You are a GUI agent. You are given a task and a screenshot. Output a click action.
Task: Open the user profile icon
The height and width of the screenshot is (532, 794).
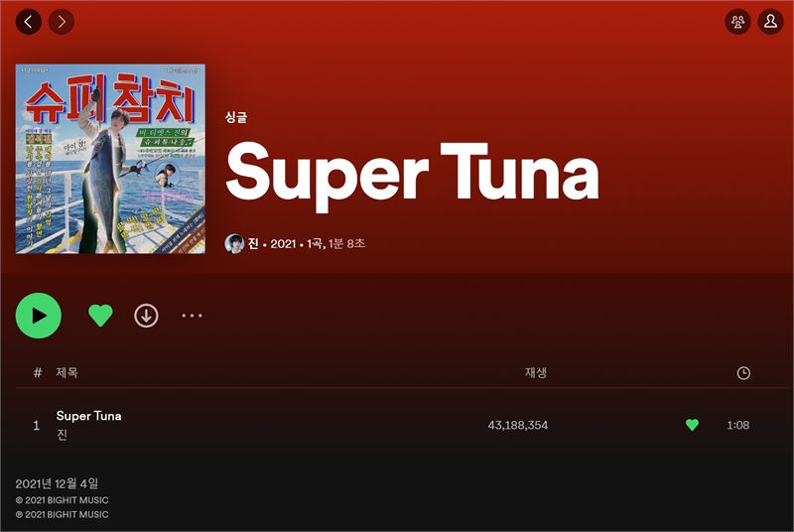pos(771,21)
